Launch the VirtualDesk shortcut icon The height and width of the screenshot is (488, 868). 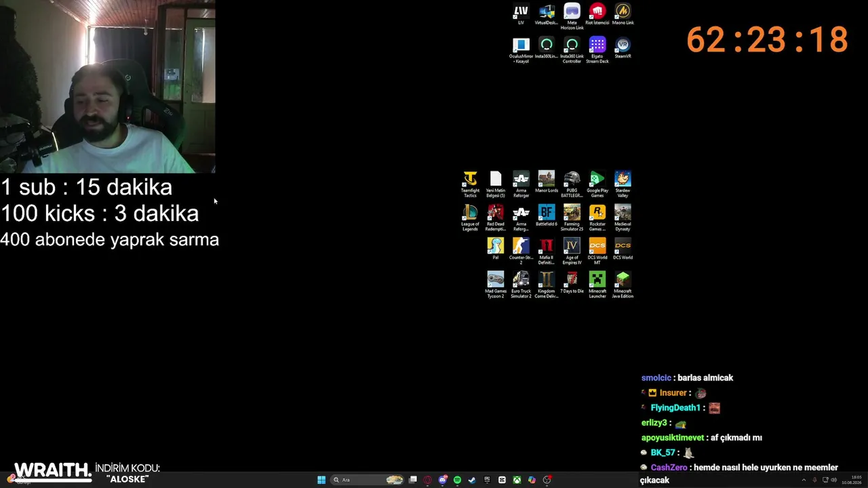pos(547,14)
